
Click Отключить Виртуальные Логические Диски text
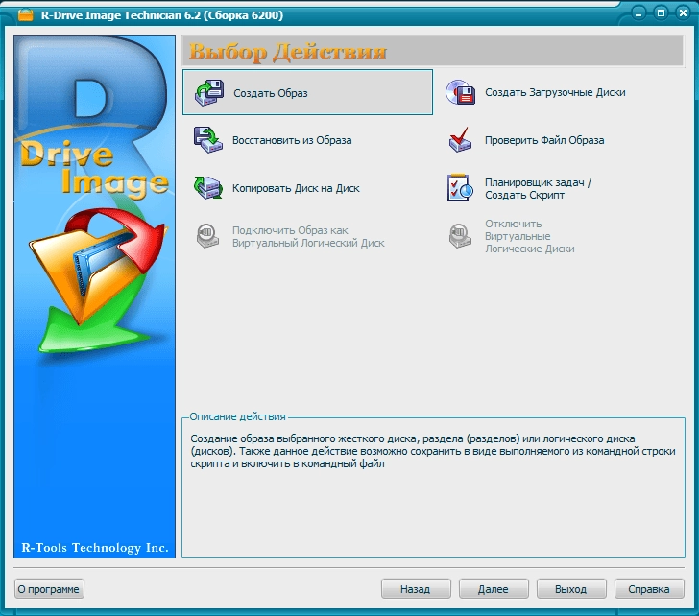(530, 236)
